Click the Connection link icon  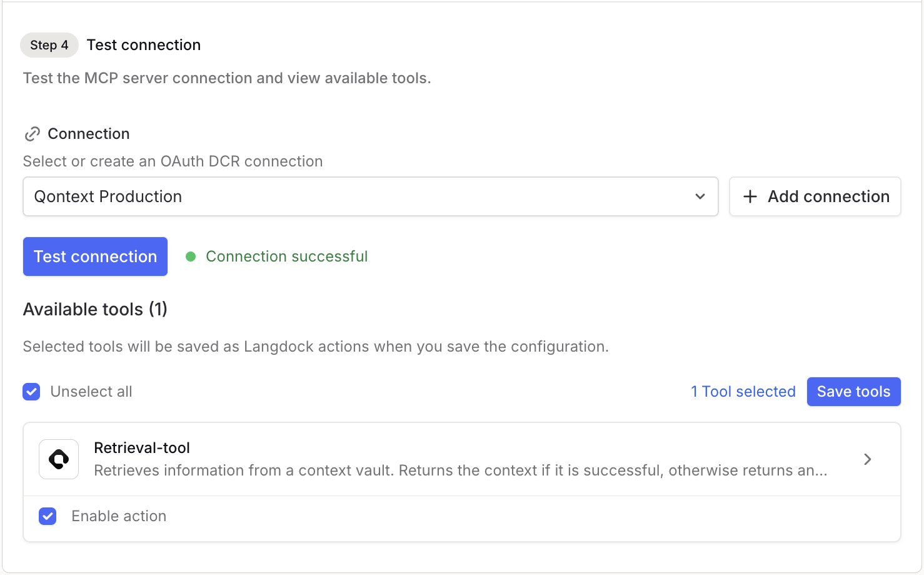(33, 133)
